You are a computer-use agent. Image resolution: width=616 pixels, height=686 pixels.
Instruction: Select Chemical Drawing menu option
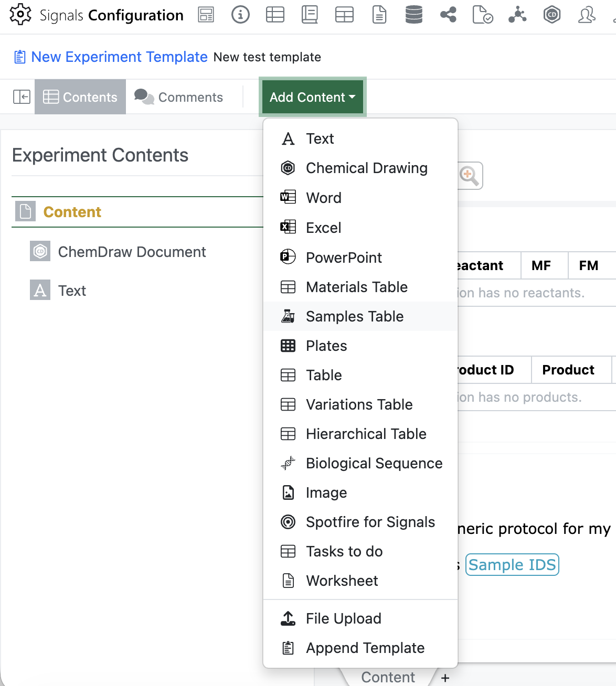[366, 168]
